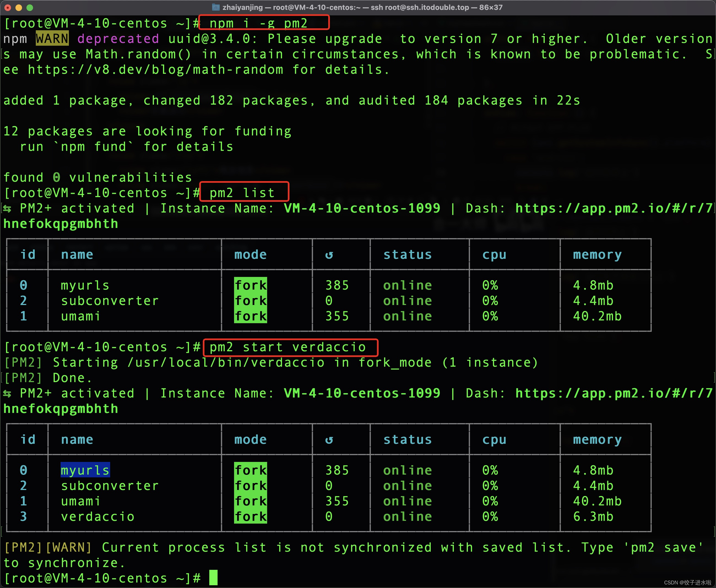Image resolution: width=716 pixels, height=588 pixels.
Task: Click the `npm fund` command hint
Action: [x=94, y=147]
